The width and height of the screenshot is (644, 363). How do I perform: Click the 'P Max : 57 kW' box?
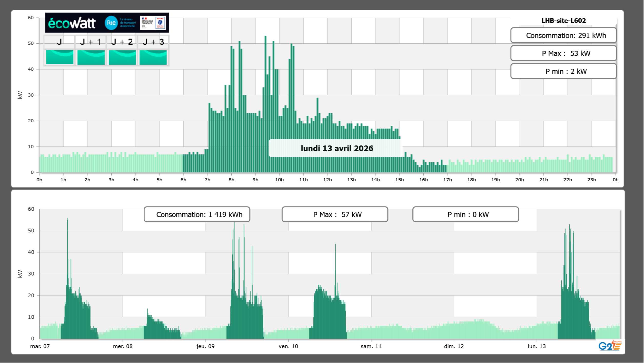335,214
